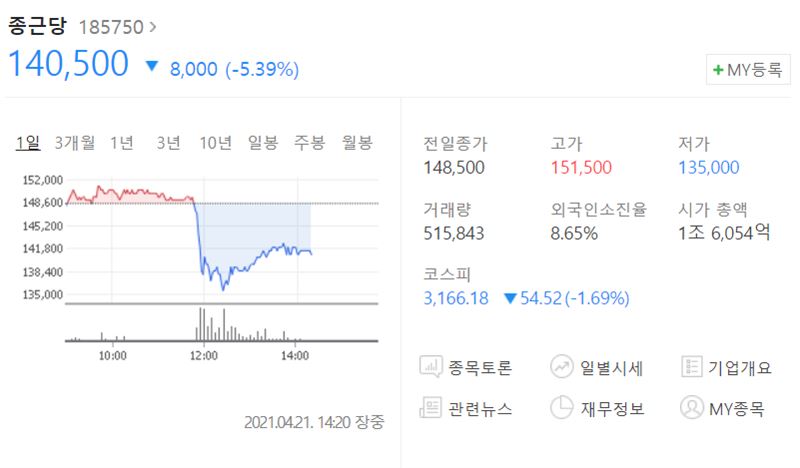This screenshot has width=800, height=468.
Task: Open the 코스피 index value 3,166.18
Action: pyautogui.click(x=456, y=298)
